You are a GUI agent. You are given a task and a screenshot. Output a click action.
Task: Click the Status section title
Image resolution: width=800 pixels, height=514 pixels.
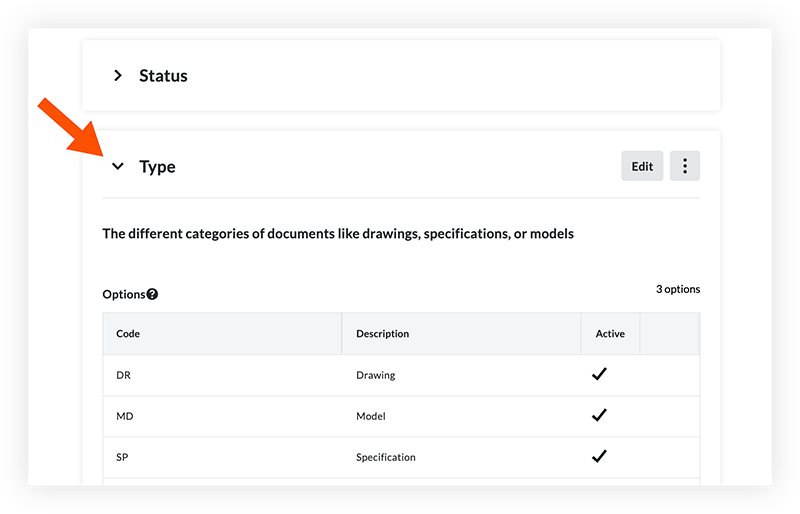(163, 76)
